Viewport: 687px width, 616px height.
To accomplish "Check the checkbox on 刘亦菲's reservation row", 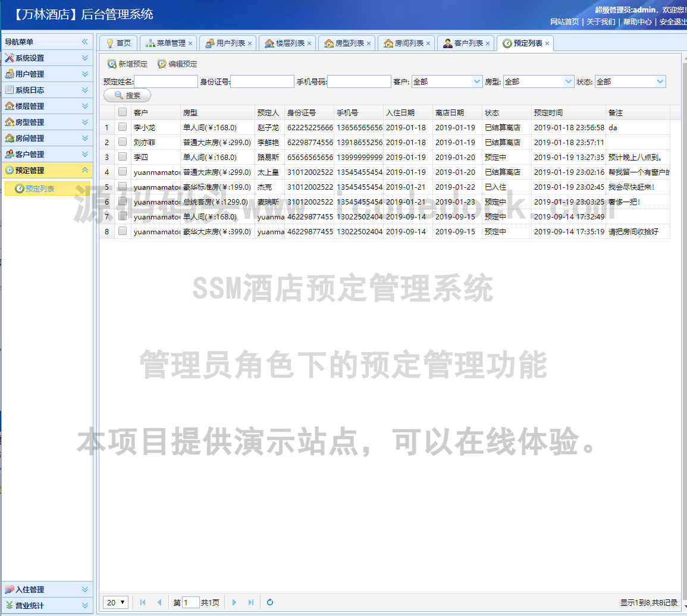I will pyautogui.click(x=121, y=142).
